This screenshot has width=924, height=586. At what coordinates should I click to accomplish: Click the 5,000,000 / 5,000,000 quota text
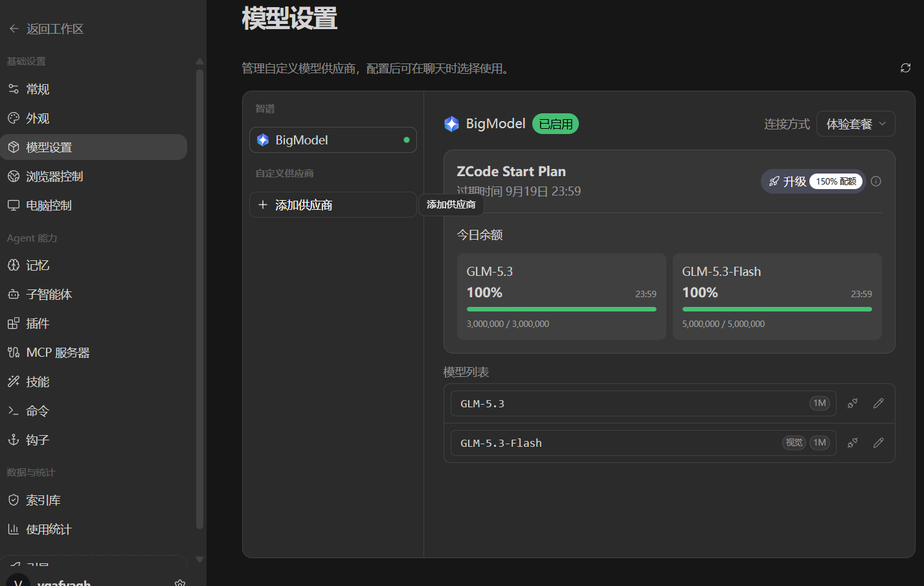pyautogui.click(x=723, y=324)
